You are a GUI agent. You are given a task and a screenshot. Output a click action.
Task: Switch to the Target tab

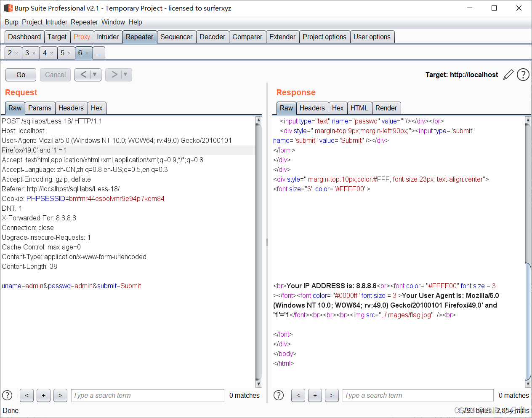[57, 37]
